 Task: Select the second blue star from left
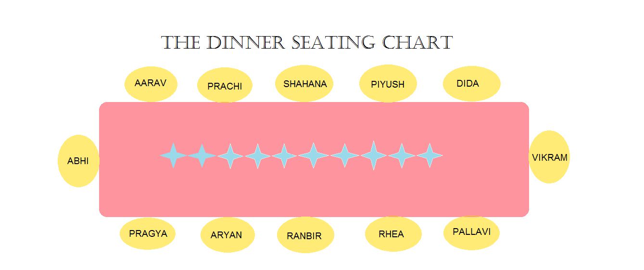click(202, 155)
